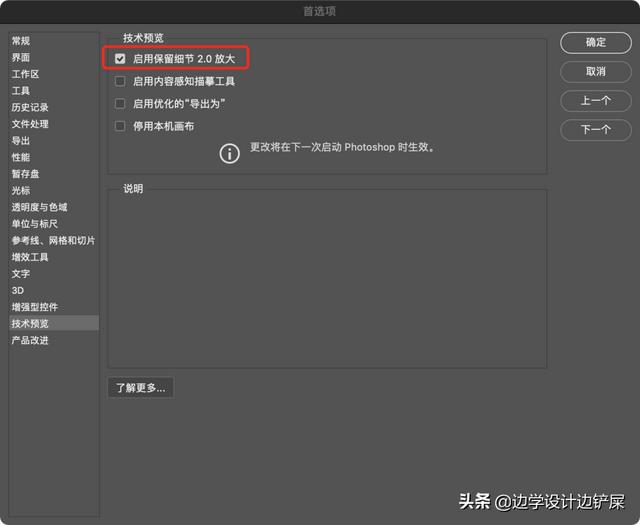Open the 了解更多... button

point(140,387)
